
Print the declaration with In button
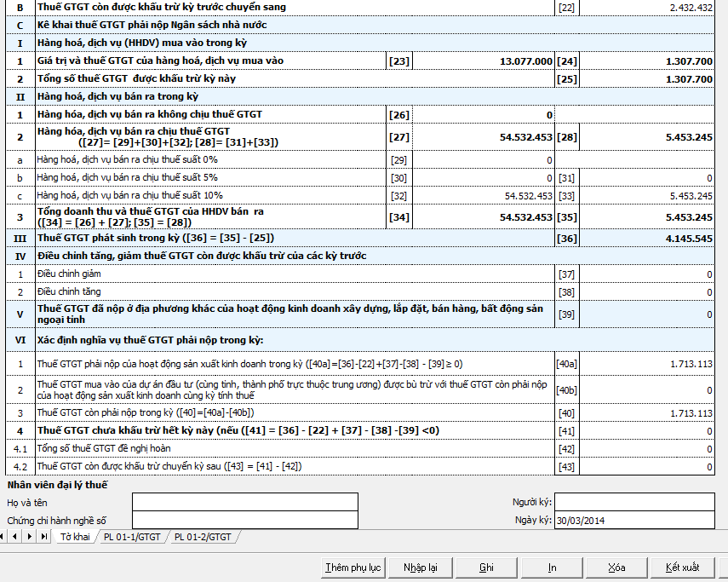[x=552, y=568]
